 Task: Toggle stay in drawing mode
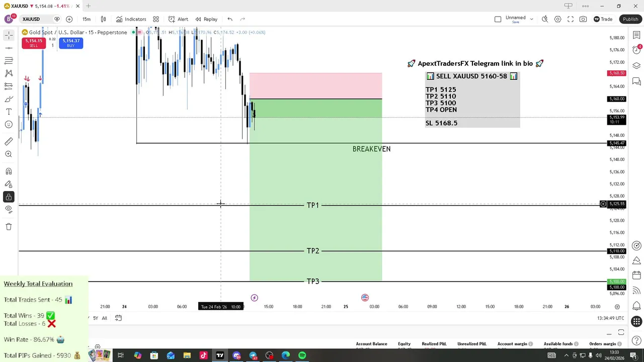point(9,185)
